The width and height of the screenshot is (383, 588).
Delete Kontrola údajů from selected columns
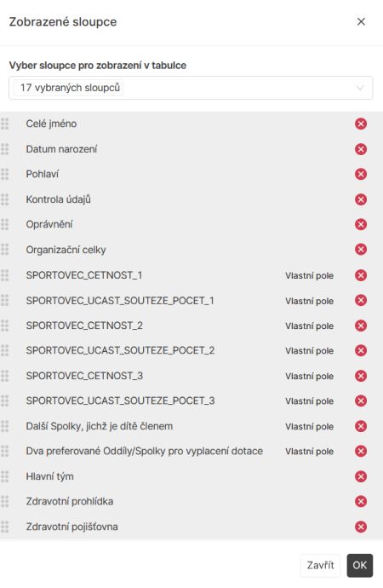(361, 199)
